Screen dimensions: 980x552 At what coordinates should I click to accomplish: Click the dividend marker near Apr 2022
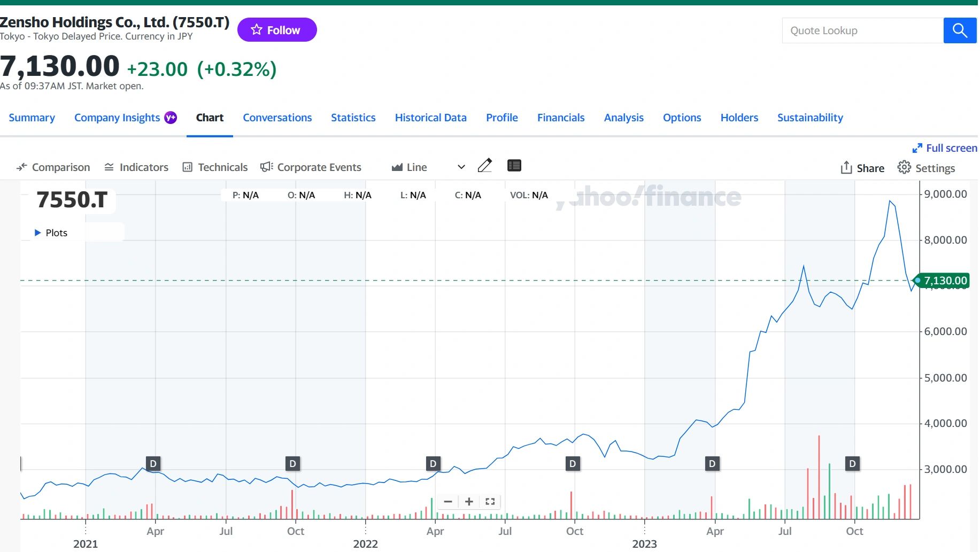(x=433, y=463)
